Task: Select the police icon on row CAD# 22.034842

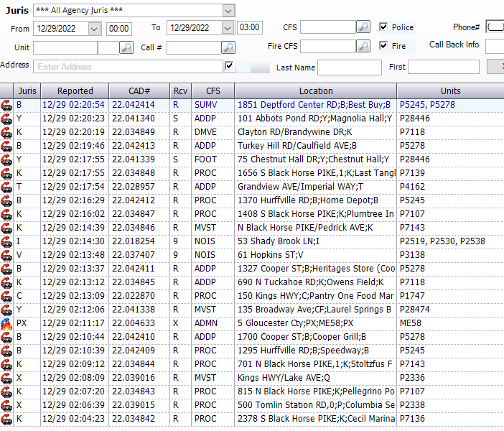Action: pos(6,419)
